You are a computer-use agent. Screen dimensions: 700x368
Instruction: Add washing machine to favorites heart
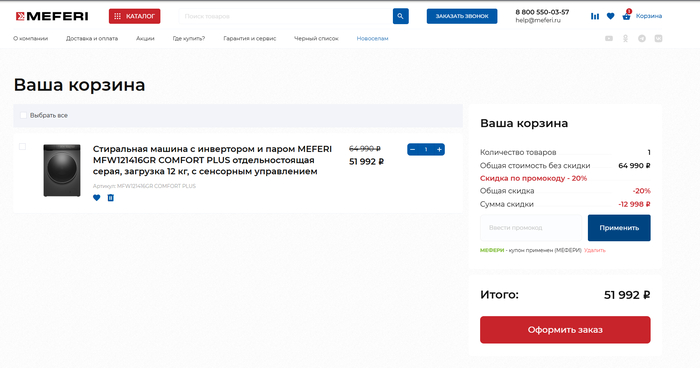tap(96, 197)
